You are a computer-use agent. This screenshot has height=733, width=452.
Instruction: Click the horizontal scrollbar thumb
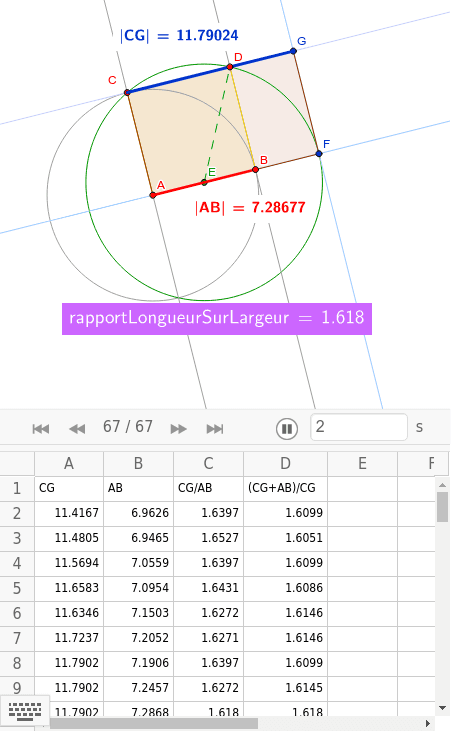click(x=154, y=724)
